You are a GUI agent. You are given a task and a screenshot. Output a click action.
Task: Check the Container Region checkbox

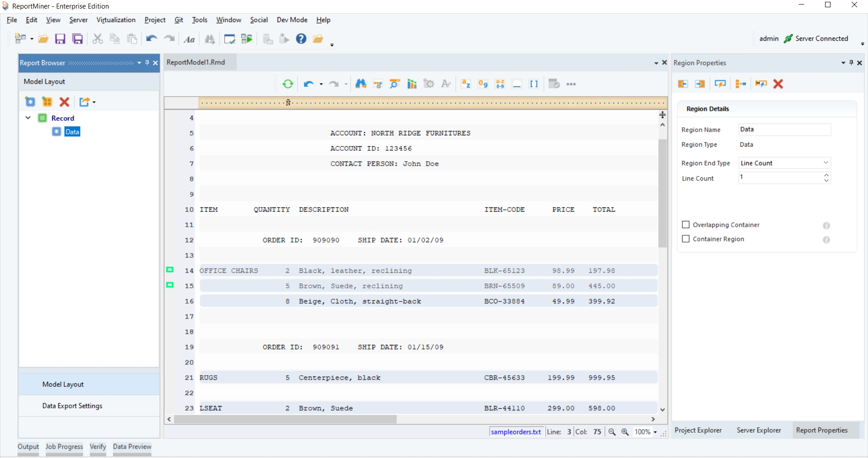point(686,239)
